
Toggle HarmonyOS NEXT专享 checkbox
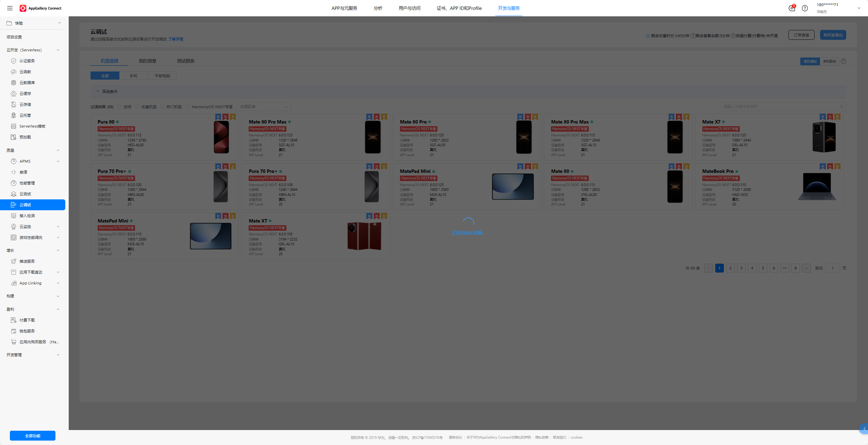pyautogui.click(x=188, y=107)
